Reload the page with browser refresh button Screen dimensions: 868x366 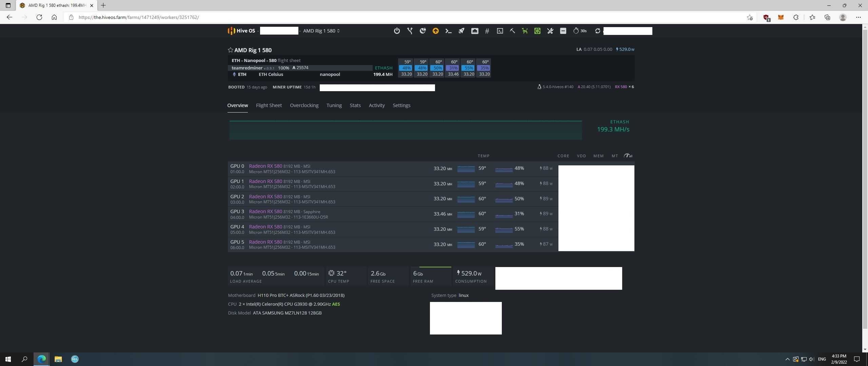(x=39, y=17)
